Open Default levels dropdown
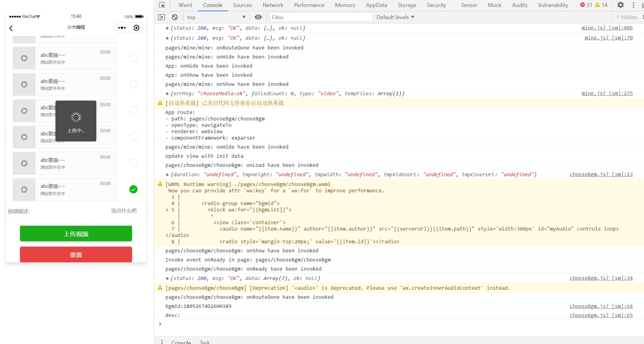 (395, 17)
